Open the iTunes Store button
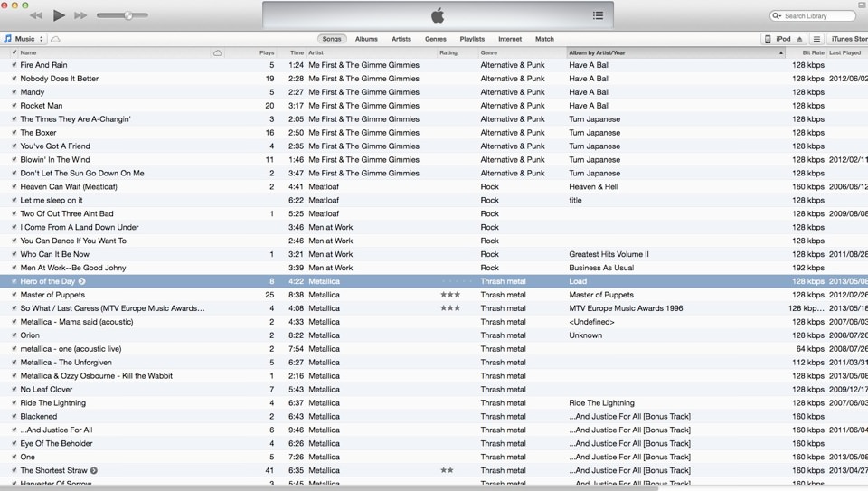The height and width of the screenshot is (491, 868). (847, 39)
